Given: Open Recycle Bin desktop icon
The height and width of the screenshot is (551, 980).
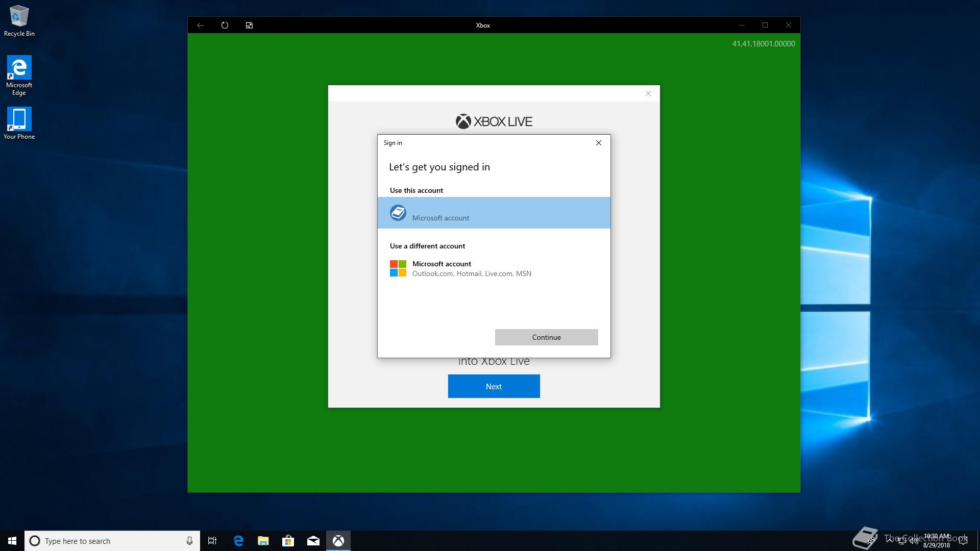Looking at the screenshot, I should pos(19,21).
